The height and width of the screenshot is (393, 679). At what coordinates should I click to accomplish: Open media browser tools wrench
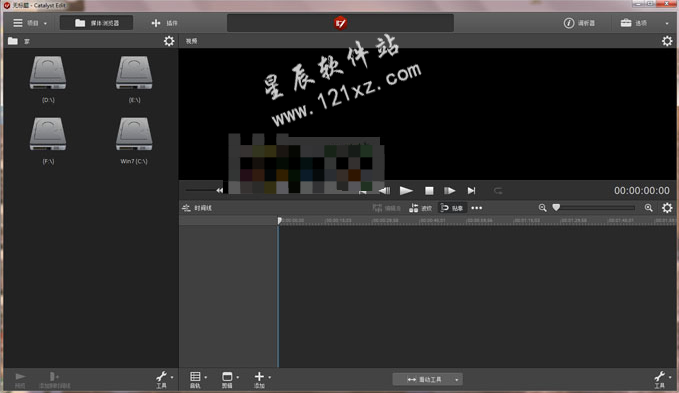[x=162, y=379]
